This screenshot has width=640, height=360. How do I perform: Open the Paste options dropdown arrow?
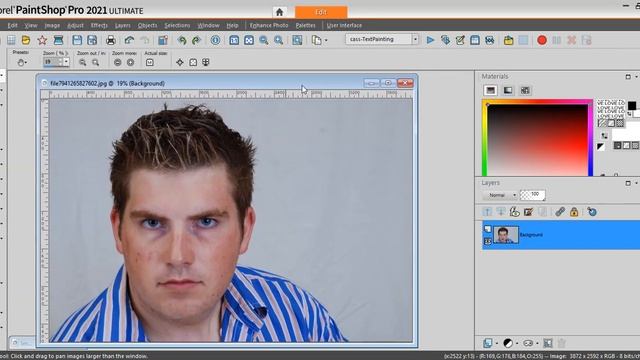point(326,40)
